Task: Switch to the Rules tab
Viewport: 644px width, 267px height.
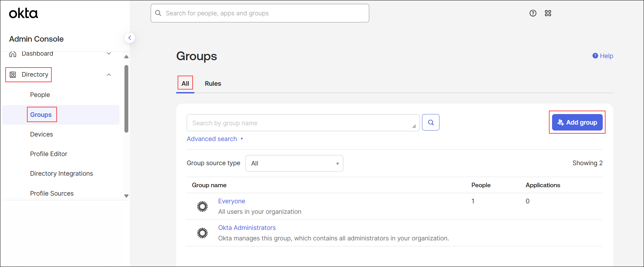Action: click(x=213, y=84)
